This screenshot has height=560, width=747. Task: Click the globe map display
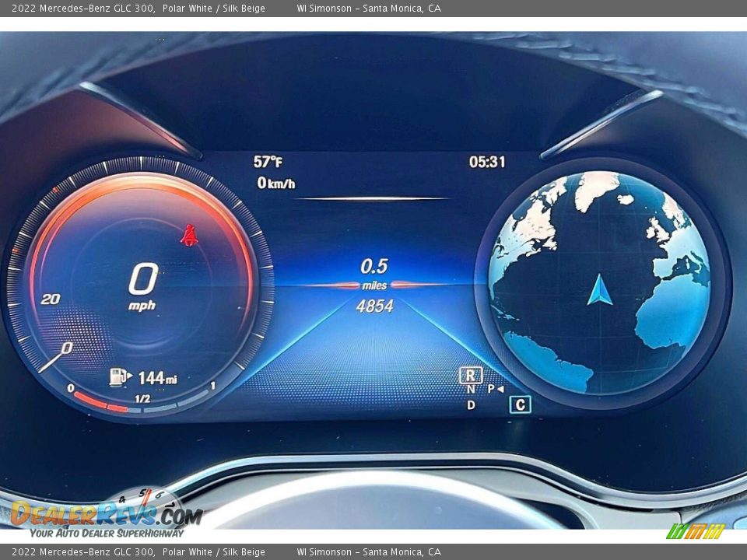click(599, 283)
